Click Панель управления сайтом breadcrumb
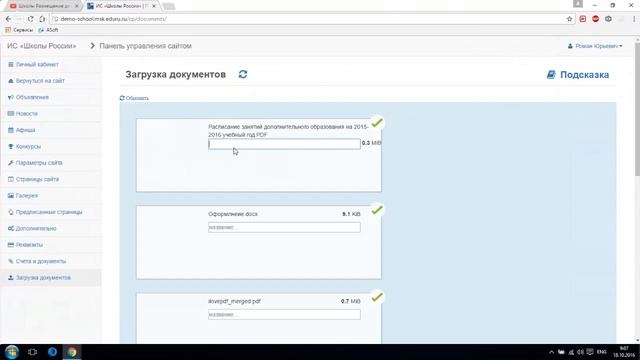Viewport: 640px width, 360px height. [145, 46]
